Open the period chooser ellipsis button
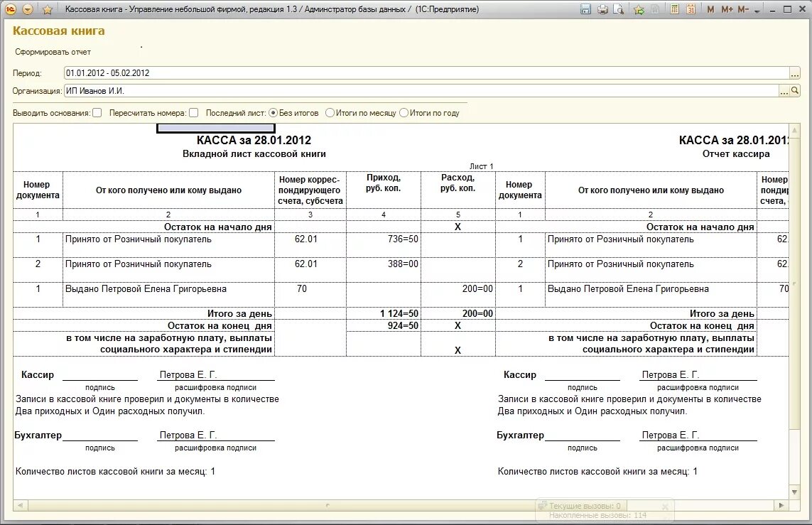Screen dimensions: 812x525 [x=794, y=73]
